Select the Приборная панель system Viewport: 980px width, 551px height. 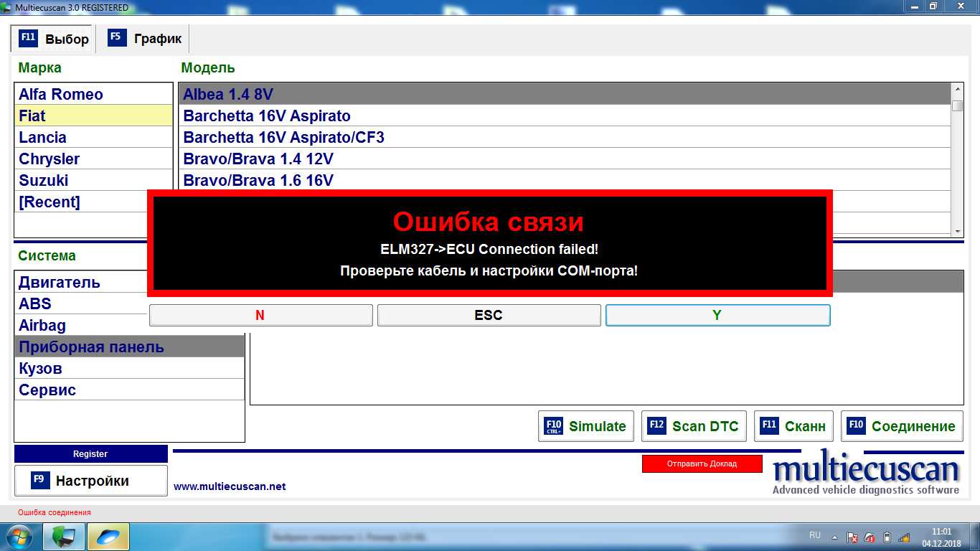coord(130,347)
